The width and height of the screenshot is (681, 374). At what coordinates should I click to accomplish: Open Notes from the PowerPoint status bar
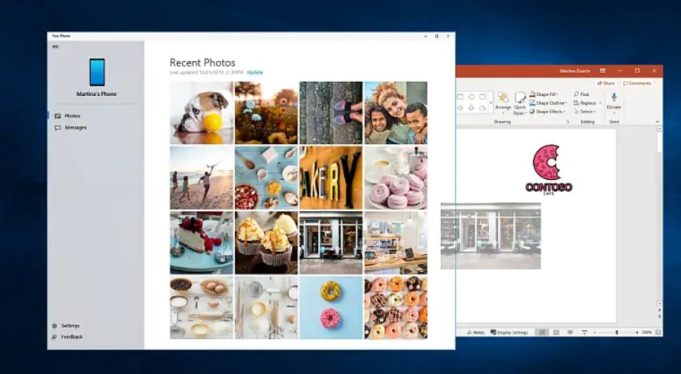[476, 332]
